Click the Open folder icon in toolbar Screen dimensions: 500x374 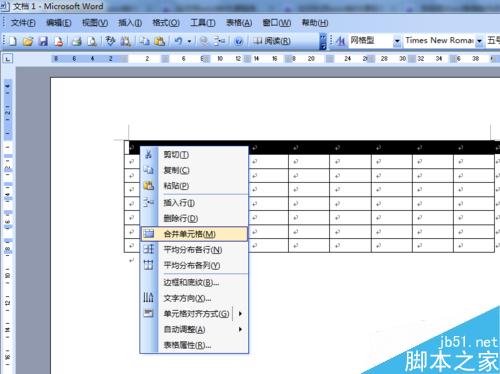click(28, 41)
